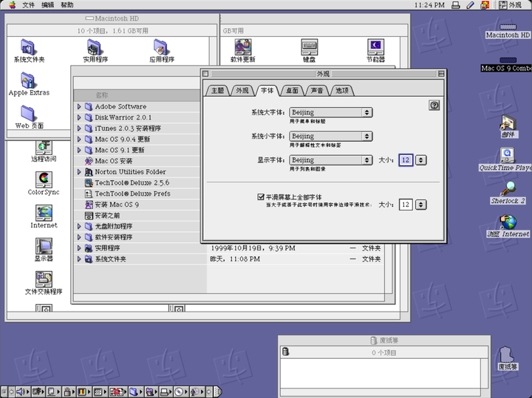The height and width of the screenshot is (398, 532).
Task: Select the 浏览 Internet desktop icon
Action: tap(508, 222)
